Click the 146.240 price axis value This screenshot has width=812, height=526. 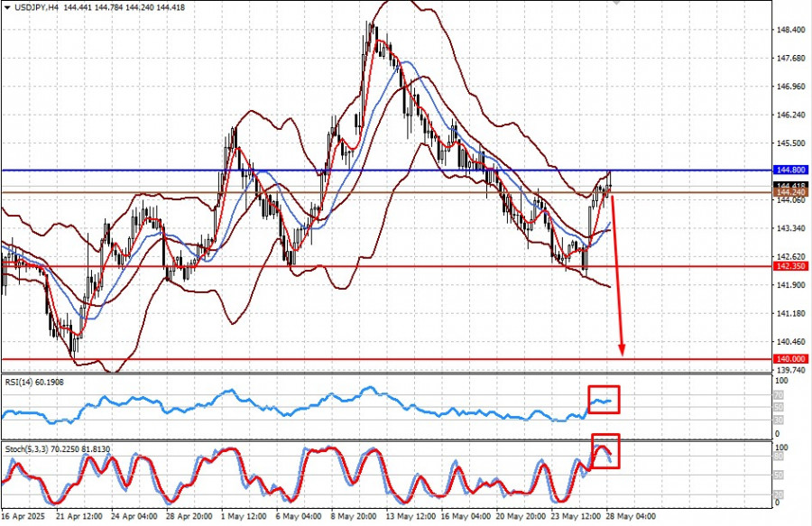coord(790,115)
